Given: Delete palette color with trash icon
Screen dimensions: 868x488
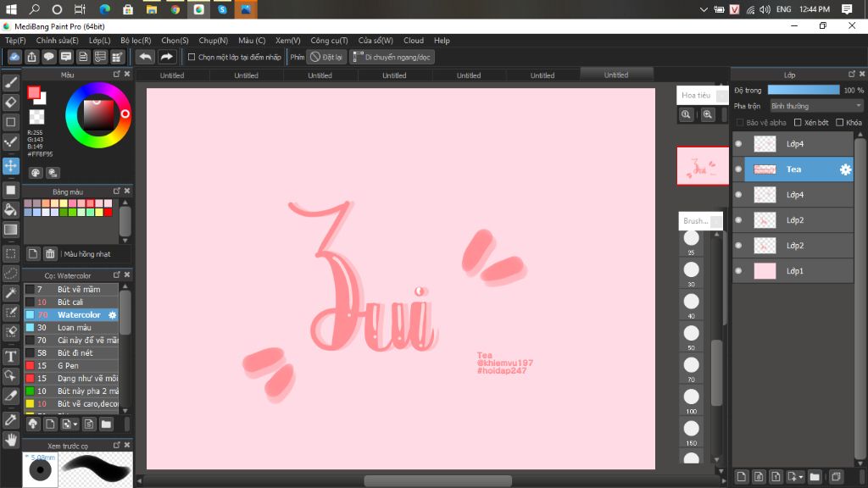Looking at the screenshot, I should point(50,254).
